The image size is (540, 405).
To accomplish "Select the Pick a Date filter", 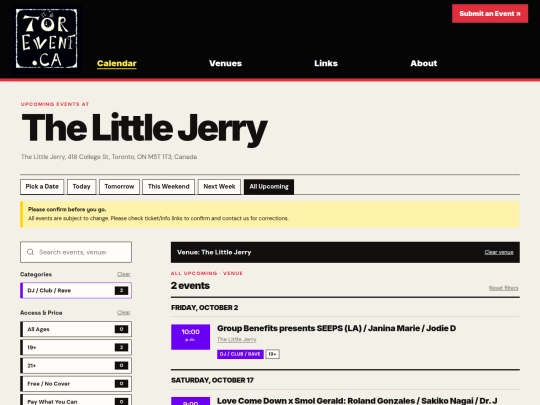I will (42, 187).
